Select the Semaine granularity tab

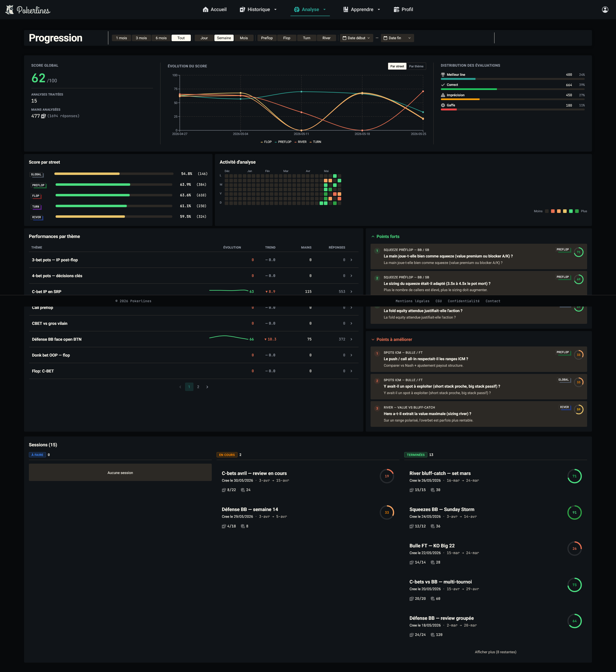[x=224, y=38]
